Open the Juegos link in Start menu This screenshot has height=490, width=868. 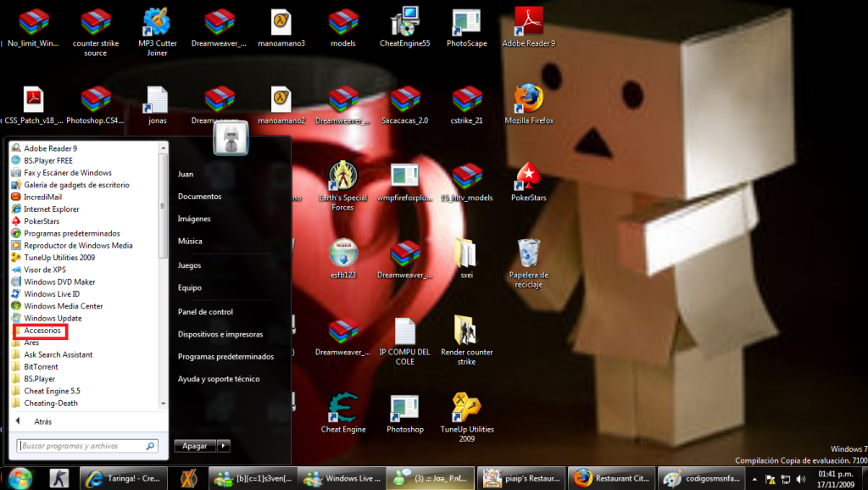(x=189, y=265)
